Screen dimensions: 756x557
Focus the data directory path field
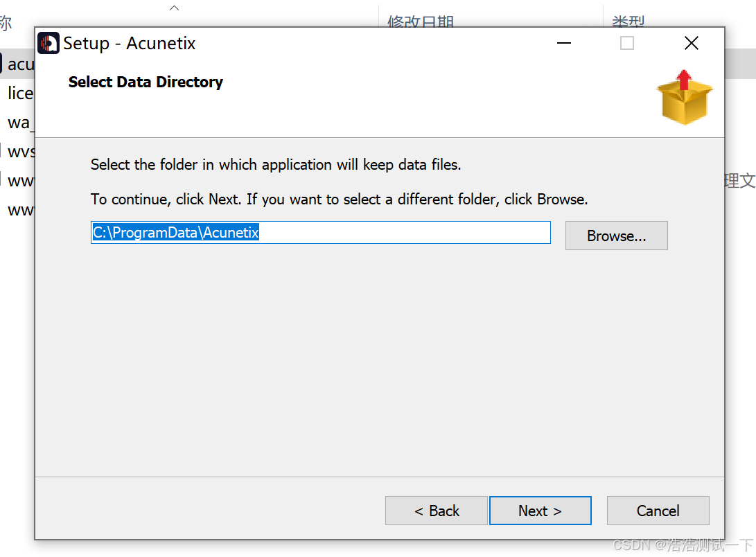coord(321,233)
